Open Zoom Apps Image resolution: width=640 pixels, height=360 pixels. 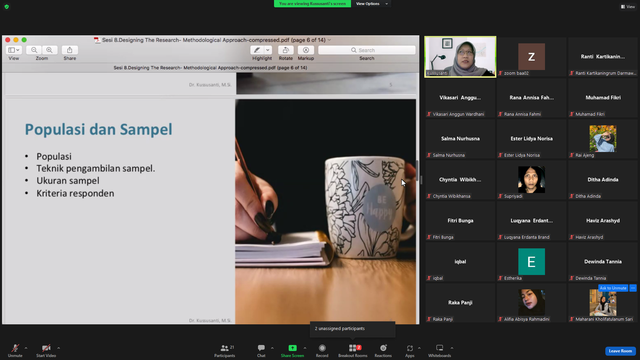click(x=409, y=350)
